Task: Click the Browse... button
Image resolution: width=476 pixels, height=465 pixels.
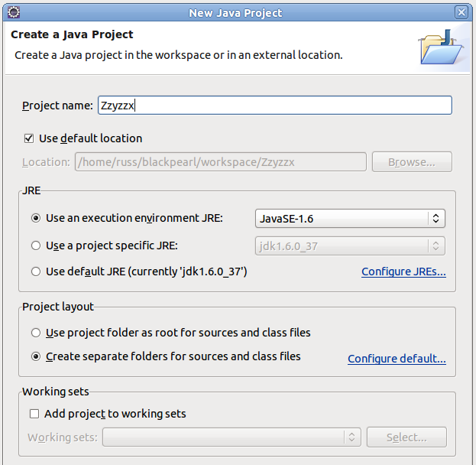Action: 412,162
